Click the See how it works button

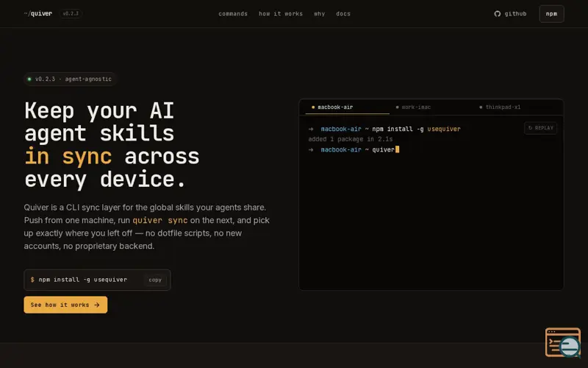65,305
